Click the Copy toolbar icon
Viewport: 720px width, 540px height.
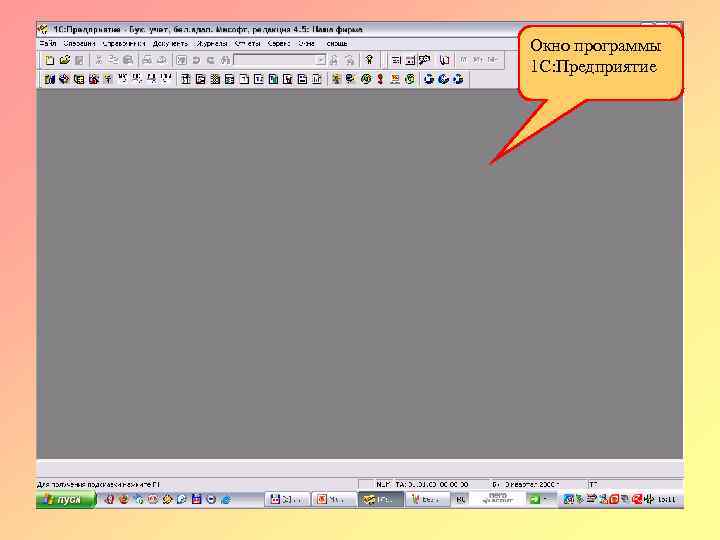click(113, 60)
